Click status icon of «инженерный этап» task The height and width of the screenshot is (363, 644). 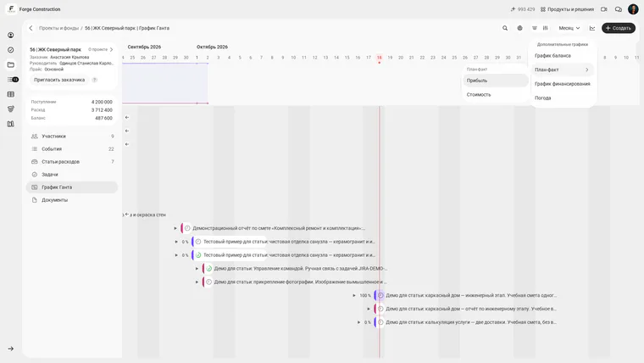click(380, 295)
